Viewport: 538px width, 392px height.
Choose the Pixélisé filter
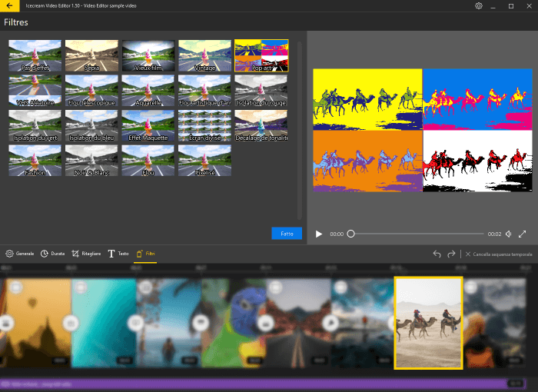coord(205,161)
